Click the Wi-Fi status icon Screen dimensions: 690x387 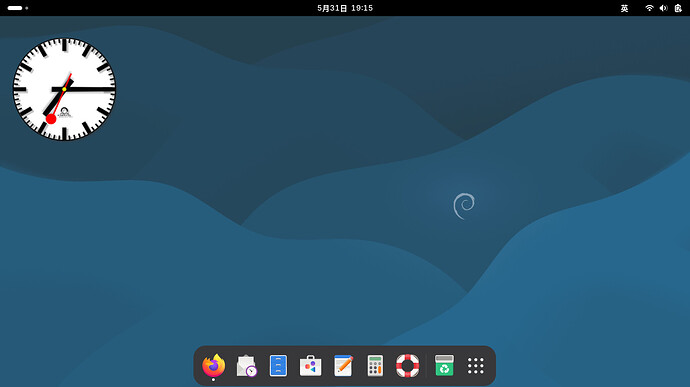[x=649, y=8]
